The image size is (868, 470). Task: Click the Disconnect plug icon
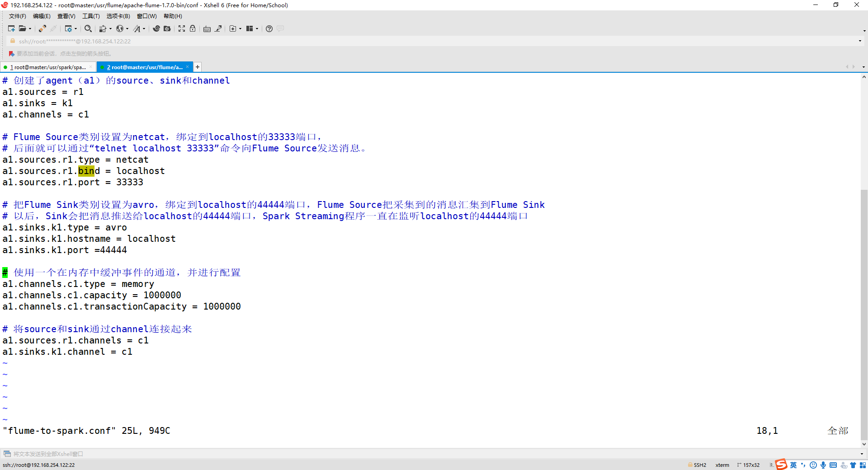[x=42, y=28]
